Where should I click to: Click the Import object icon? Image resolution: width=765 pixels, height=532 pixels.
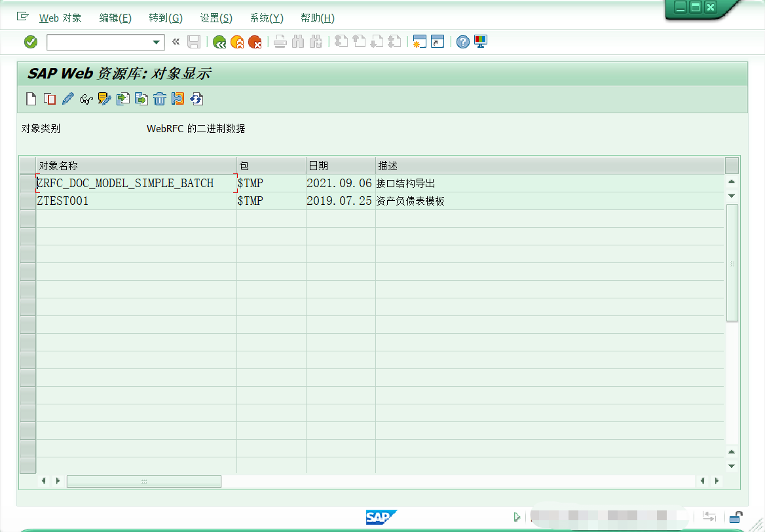[123, 99]
